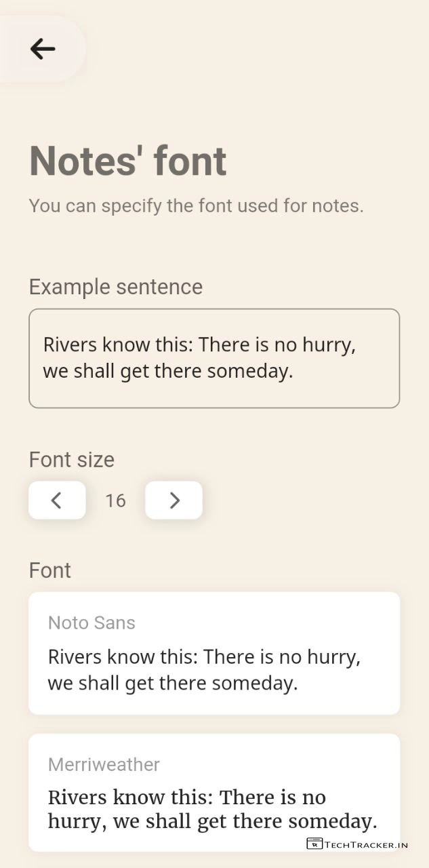Image resolution: width=429 pixels, height=868 pixels.
Task: Decrease font size with left chevron
Action: [x=57, y=500]
